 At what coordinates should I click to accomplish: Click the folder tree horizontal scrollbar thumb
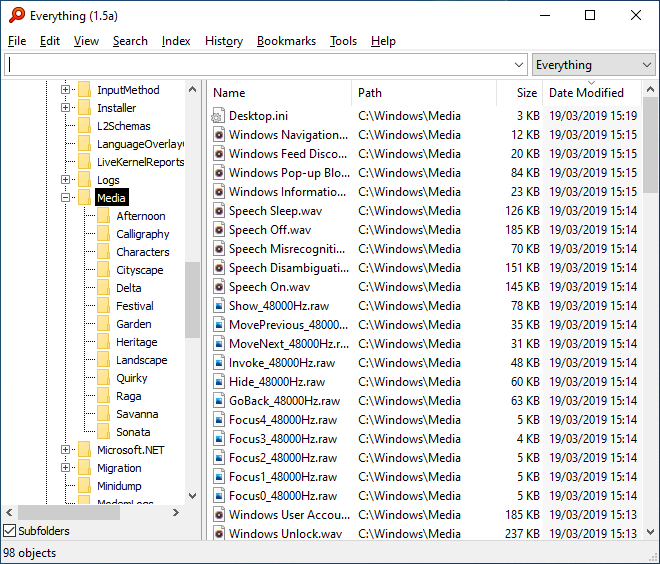pos(69,512)
